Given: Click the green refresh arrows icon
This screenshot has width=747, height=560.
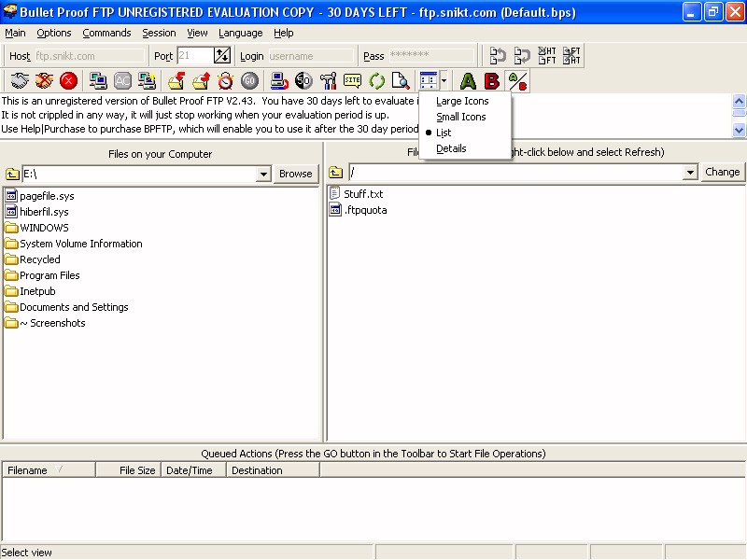Looking at the screenshot, I should (x=377, y=80).
